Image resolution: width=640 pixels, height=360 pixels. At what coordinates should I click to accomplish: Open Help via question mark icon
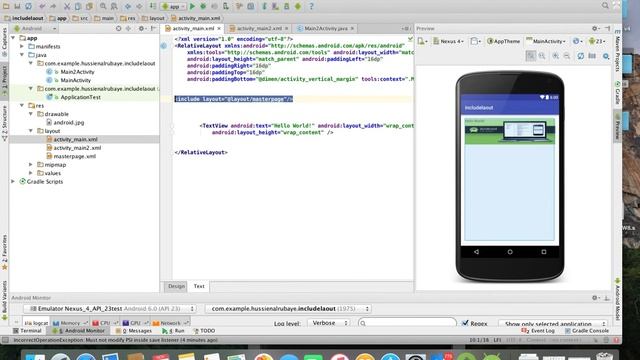pos(311,6)
